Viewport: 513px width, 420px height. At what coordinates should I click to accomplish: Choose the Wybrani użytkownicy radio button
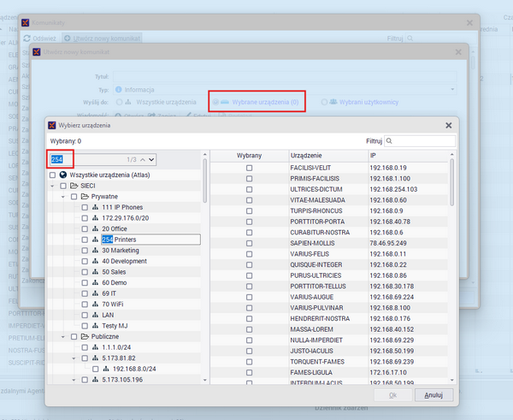324,102
